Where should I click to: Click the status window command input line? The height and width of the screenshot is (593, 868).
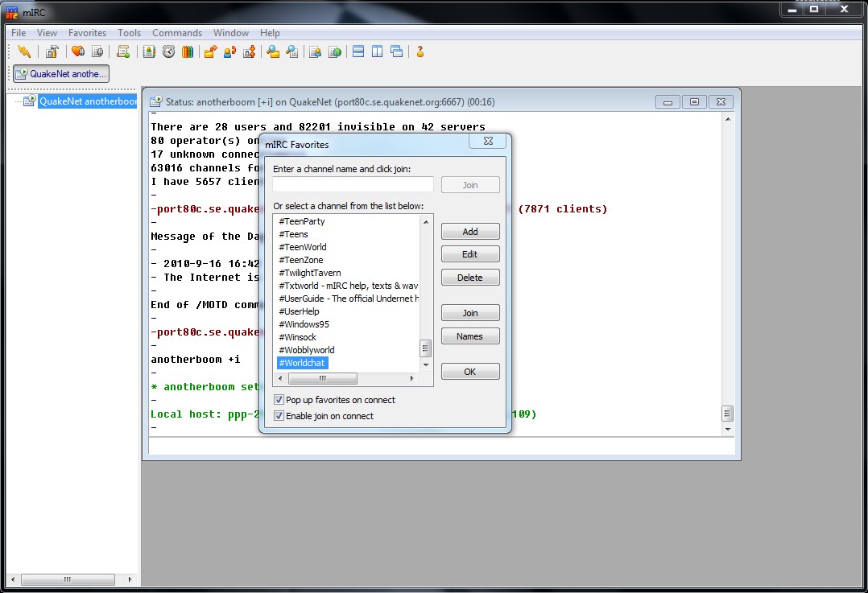pyautogui.click(x=441, y=446)
